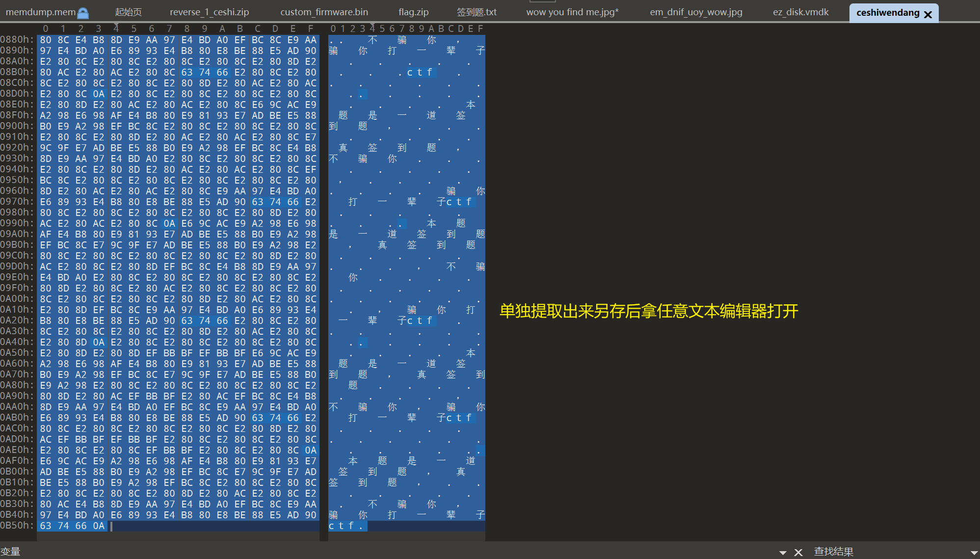The image size is (980, 559).
Task: Select the flag.zip tab
Action: (413, 12)
